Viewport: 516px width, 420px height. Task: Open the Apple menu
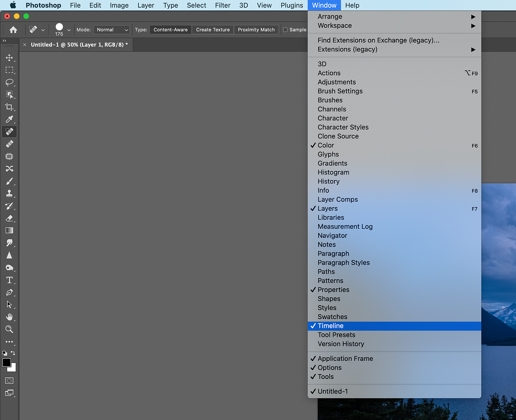point(13,5)
